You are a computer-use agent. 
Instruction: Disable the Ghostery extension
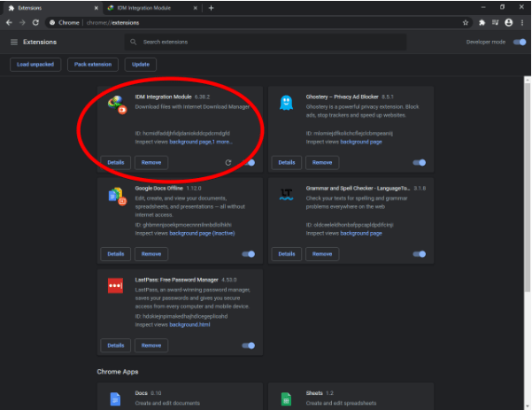419,163
